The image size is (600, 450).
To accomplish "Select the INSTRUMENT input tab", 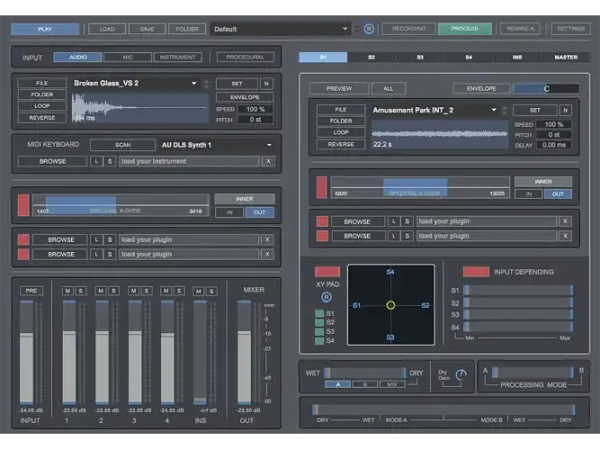I will pos(178,57).
